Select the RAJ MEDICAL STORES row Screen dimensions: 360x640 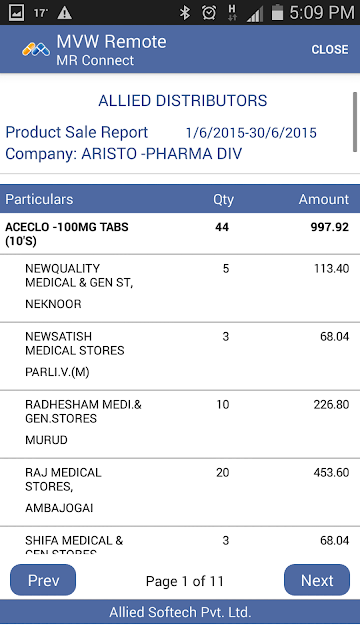tap(180, 492)
